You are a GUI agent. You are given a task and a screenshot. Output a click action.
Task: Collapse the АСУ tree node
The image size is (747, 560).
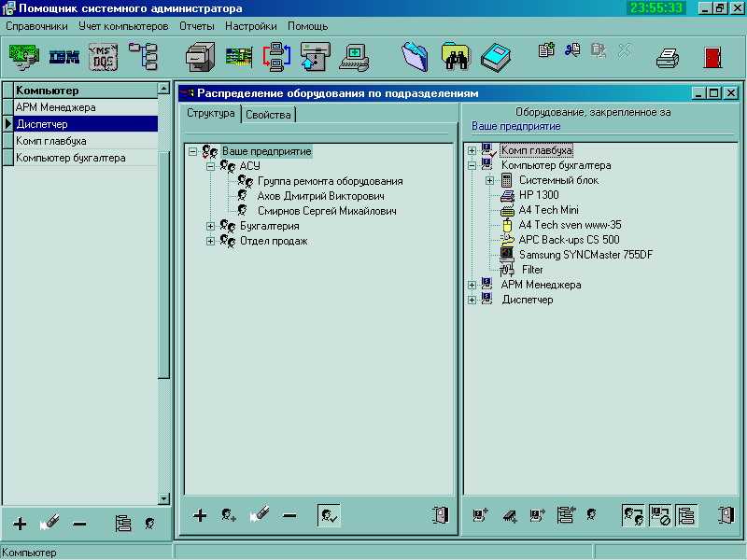(211, 166)
